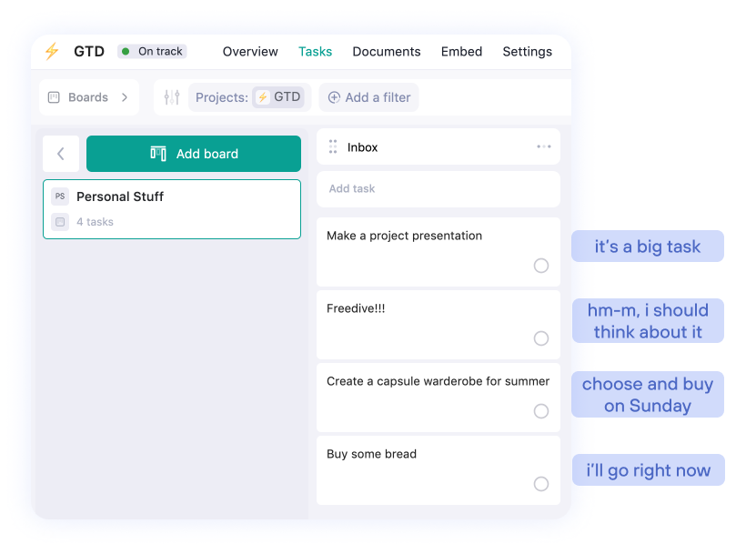Viewport: 756px width, 554px height.
Task: Open the filter sliders icon
Action: 171,96
